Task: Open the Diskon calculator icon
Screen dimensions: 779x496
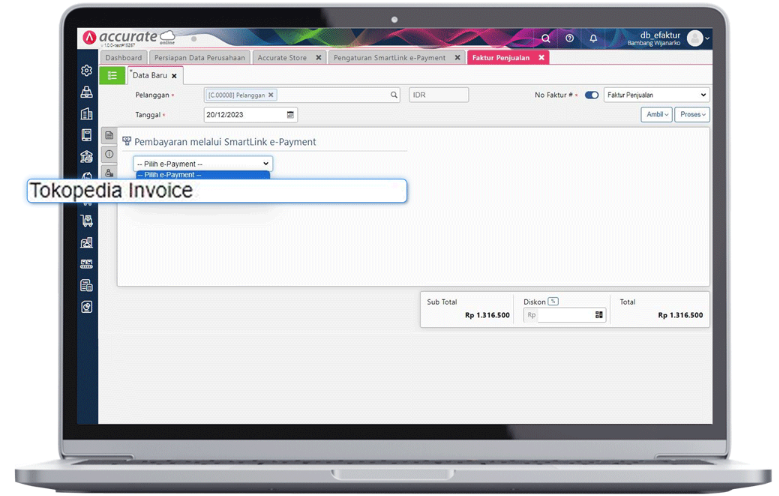Action: point(599,315)
